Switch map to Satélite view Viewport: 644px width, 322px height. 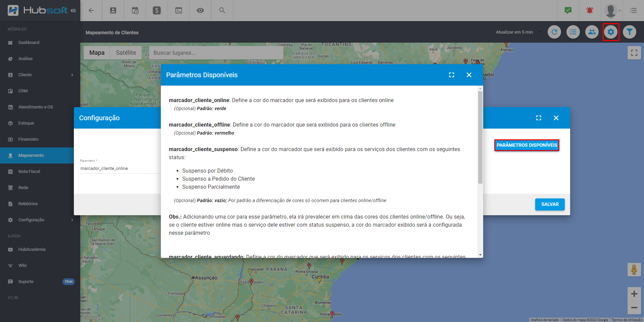pos(126,53)
